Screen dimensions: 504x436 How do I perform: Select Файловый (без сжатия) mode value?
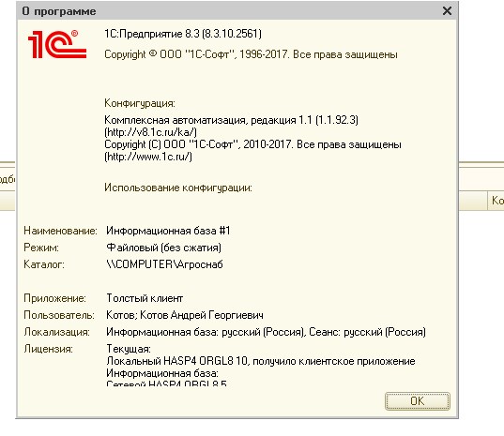click(x=163, y=248)
